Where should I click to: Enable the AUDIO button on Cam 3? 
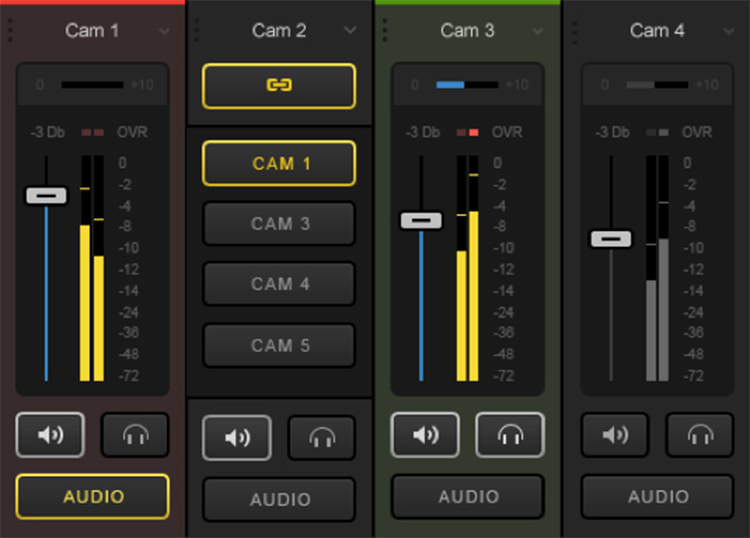tap(467, 496)
